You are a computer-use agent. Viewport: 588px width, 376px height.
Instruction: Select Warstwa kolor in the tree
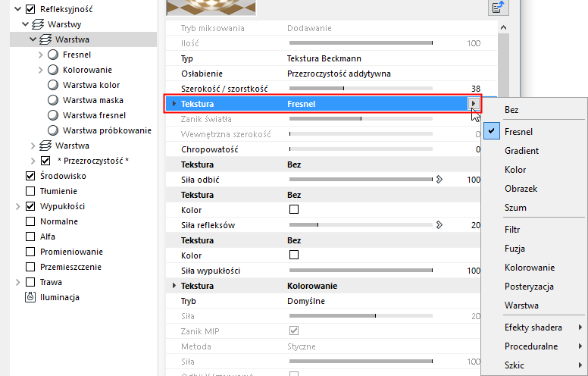pyautogui.click(x=91, y=85)
